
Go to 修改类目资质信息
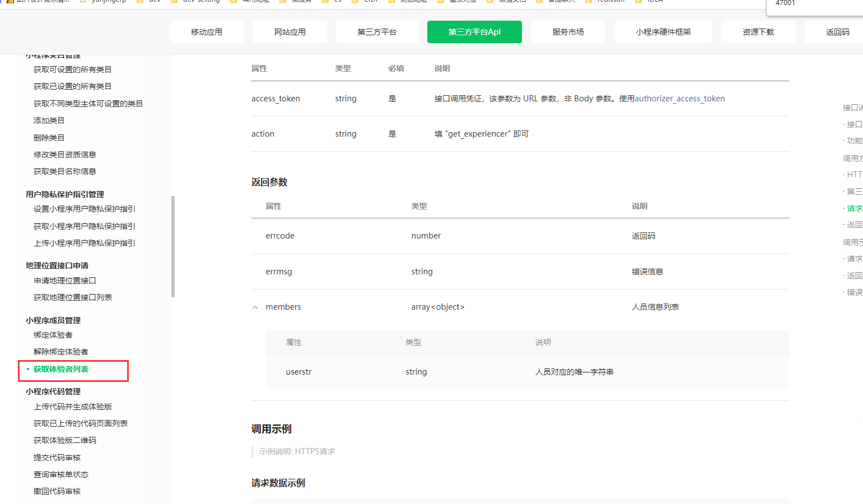[65, 155]
